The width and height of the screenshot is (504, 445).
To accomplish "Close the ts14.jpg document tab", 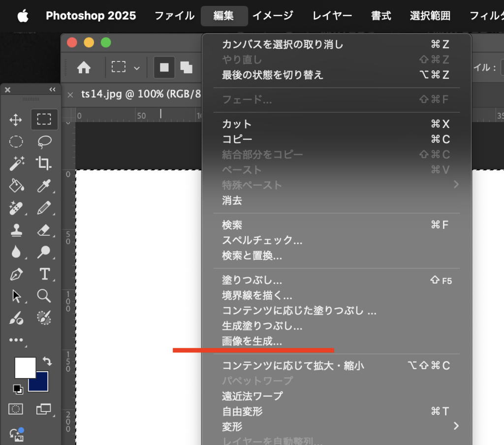I will click(x=70, y=95).
